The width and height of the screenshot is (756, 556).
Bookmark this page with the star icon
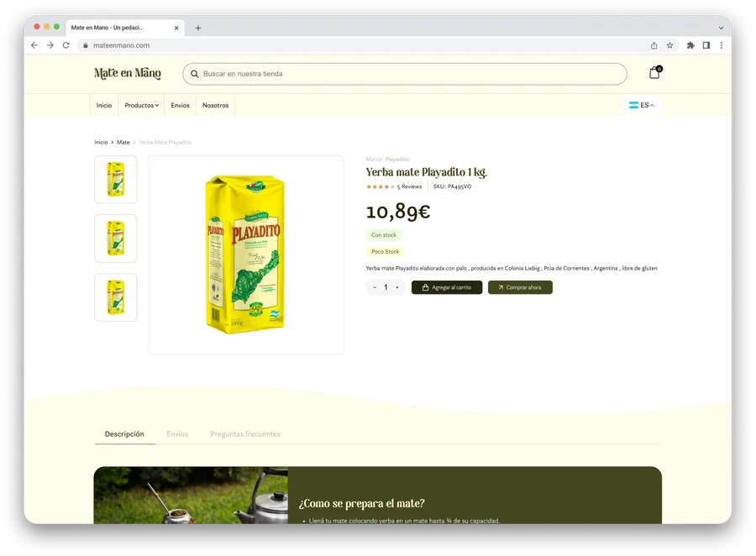[x=669, y=45]
